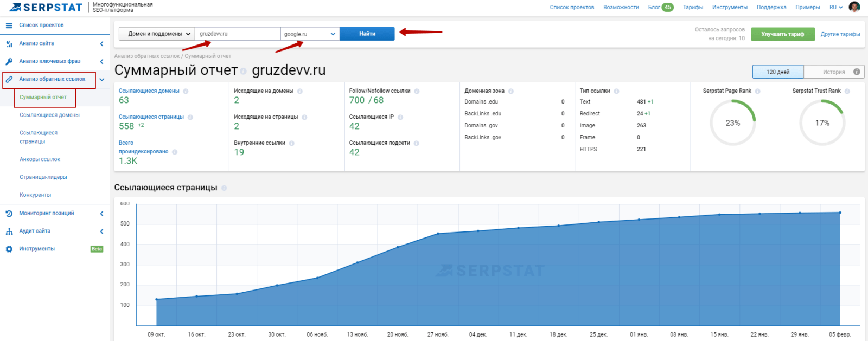The width and height of the screenshot is (868, 341).
Task: Click the Всего проиндексировано metric link
Action: pos(144,147)
